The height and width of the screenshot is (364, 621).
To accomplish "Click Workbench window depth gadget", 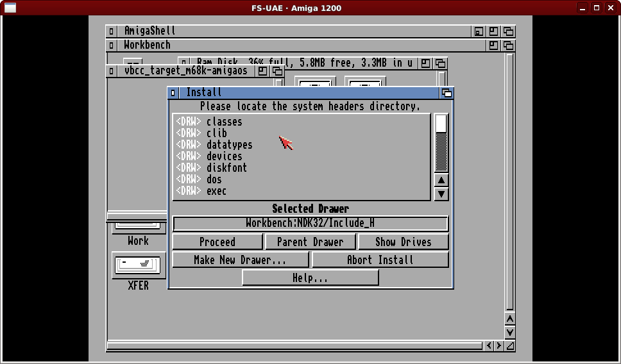I will pos(509,45).
